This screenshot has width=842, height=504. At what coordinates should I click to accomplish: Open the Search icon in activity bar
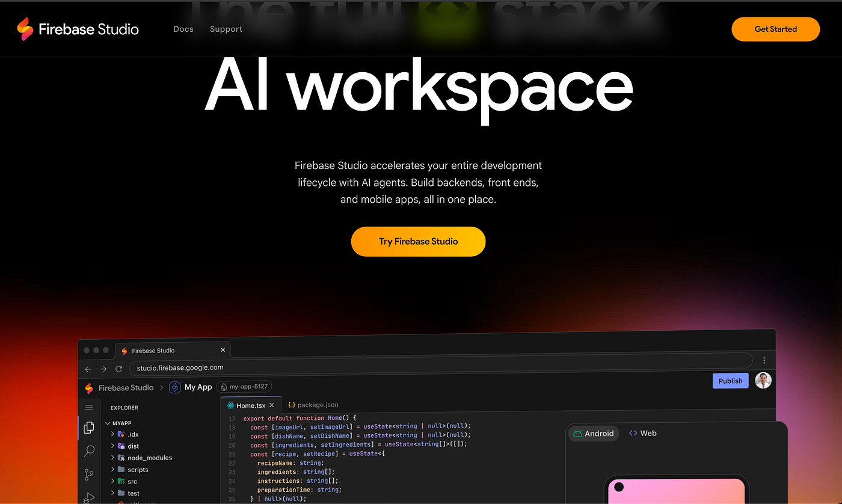pos(89,450)
